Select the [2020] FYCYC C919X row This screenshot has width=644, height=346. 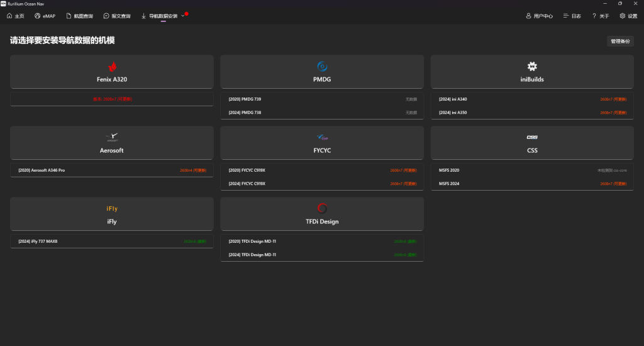[x=322, y=170]
